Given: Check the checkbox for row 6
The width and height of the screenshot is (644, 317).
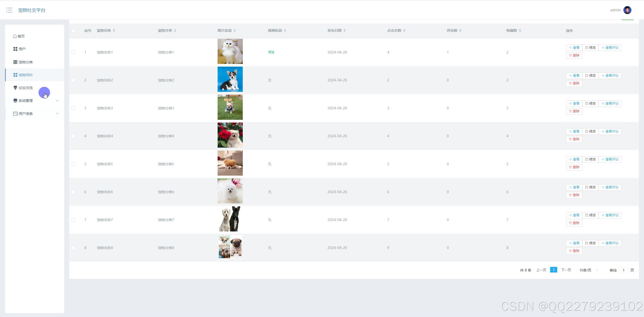Looking at the screenshot, I should pyautogui.click(x=73, y=192).
